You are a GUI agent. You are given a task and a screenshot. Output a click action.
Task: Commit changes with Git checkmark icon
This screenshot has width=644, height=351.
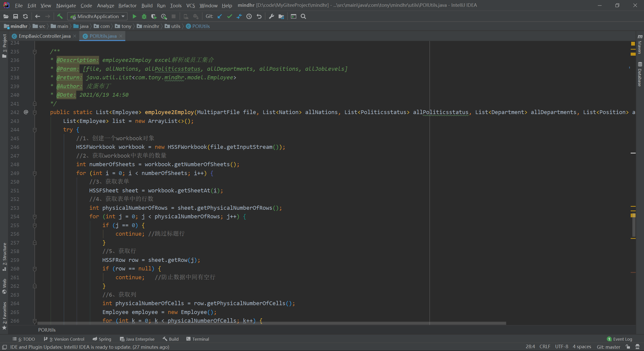tap(229, 17)
